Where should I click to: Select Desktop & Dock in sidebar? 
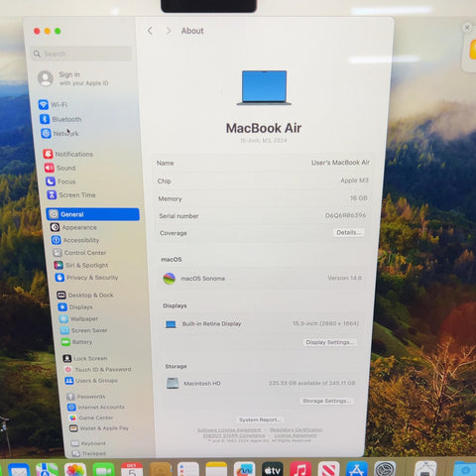pos(85,295)
